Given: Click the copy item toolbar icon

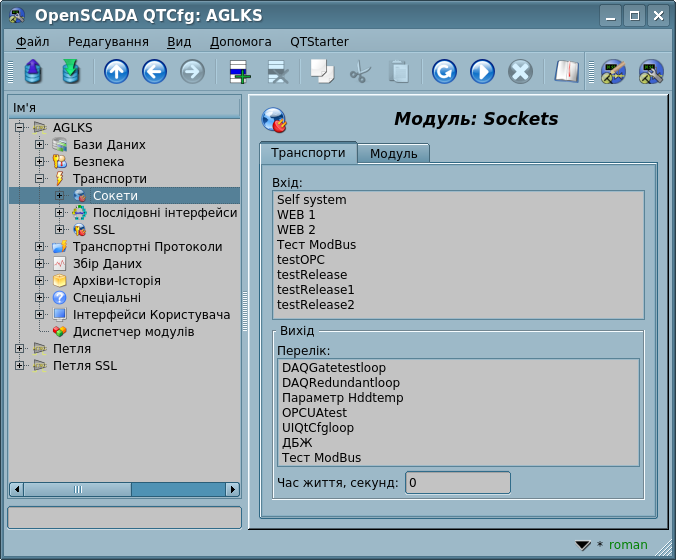Looking at the screenshot, I should point(321,72).
